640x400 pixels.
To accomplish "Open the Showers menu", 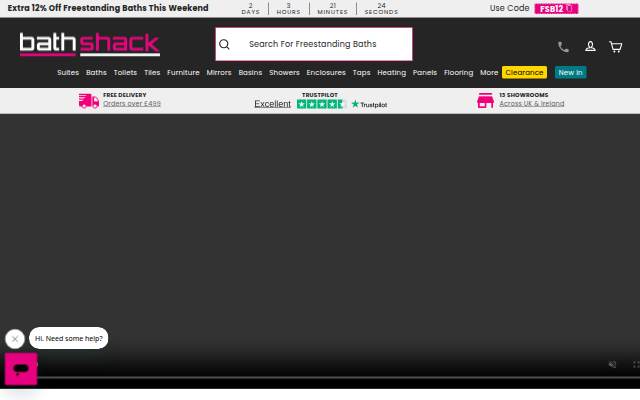I will [x=284, y=73].
